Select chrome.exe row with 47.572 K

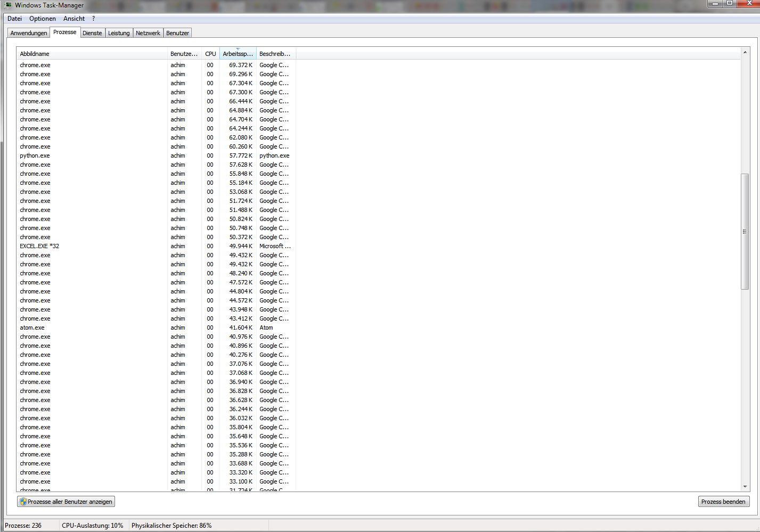[156, 282]
